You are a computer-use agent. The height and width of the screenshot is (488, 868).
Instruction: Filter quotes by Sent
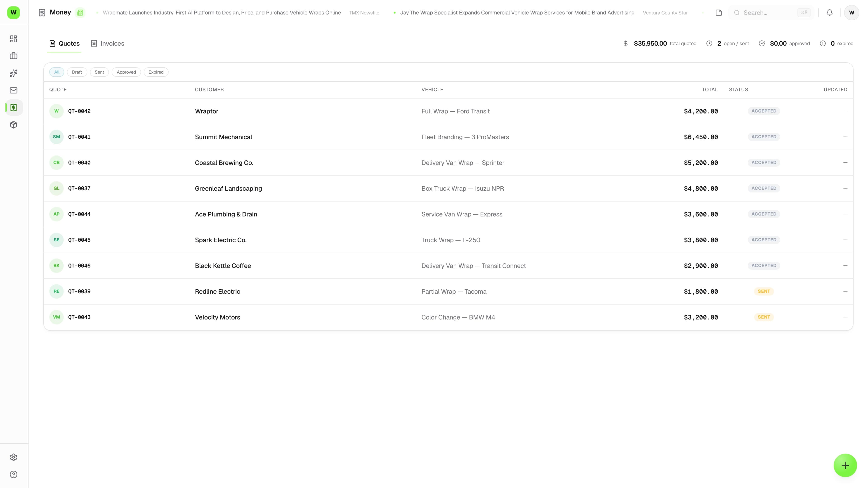(x=99, y=72)
